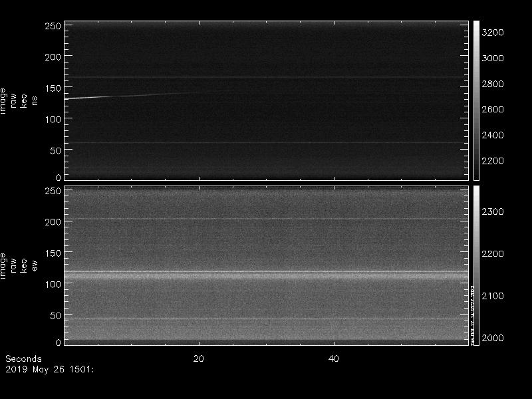Click the bright horizontal band in ew keogram

[267, 275]
